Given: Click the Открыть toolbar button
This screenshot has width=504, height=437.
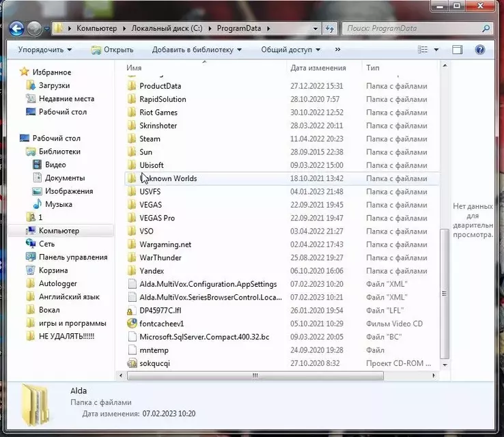Looking at the screenshot, I should coord(112,50).
